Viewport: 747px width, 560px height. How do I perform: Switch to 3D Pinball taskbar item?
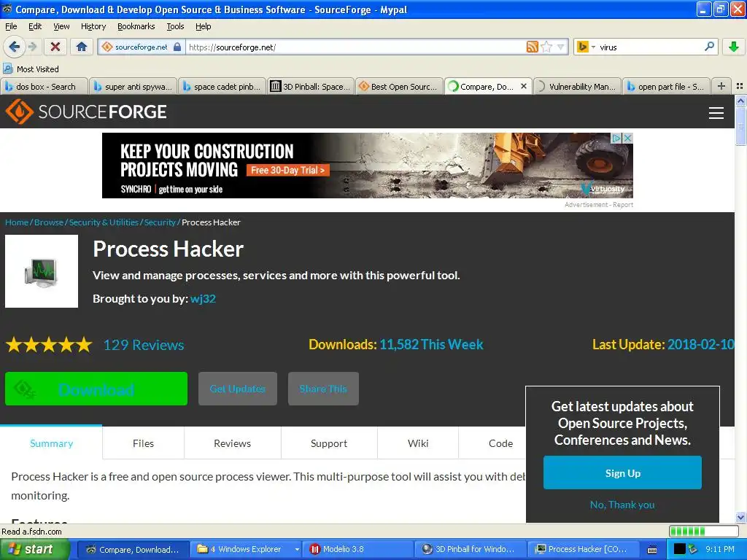(x=471, y=549)
